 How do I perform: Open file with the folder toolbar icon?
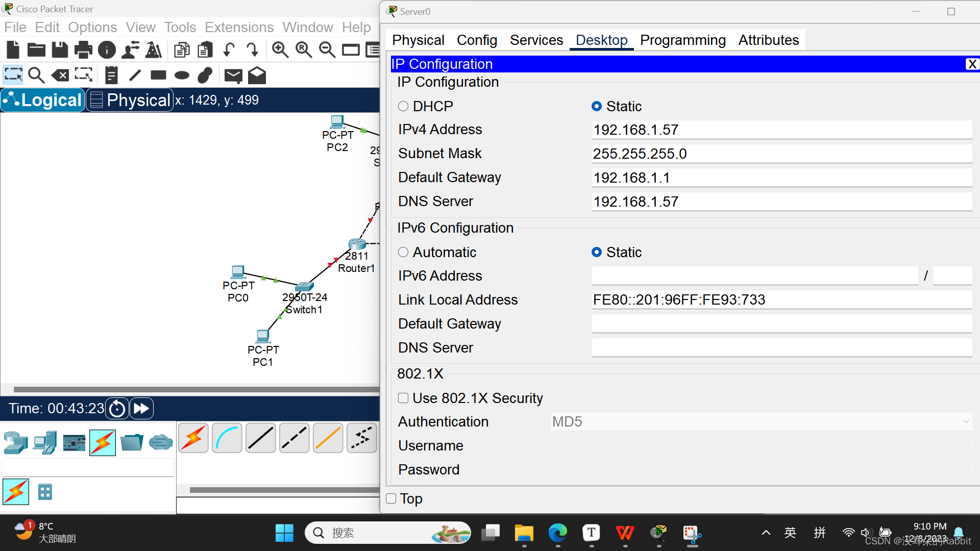coord(36,49)
